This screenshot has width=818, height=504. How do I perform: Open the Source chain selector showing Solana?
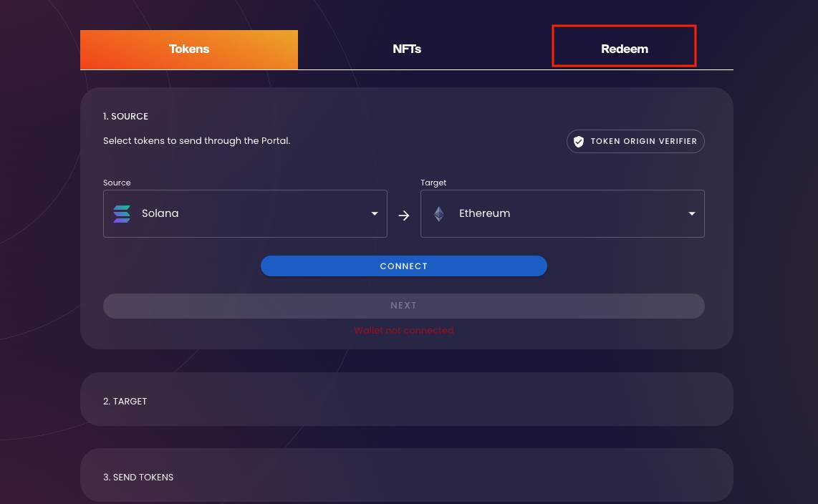245,213
